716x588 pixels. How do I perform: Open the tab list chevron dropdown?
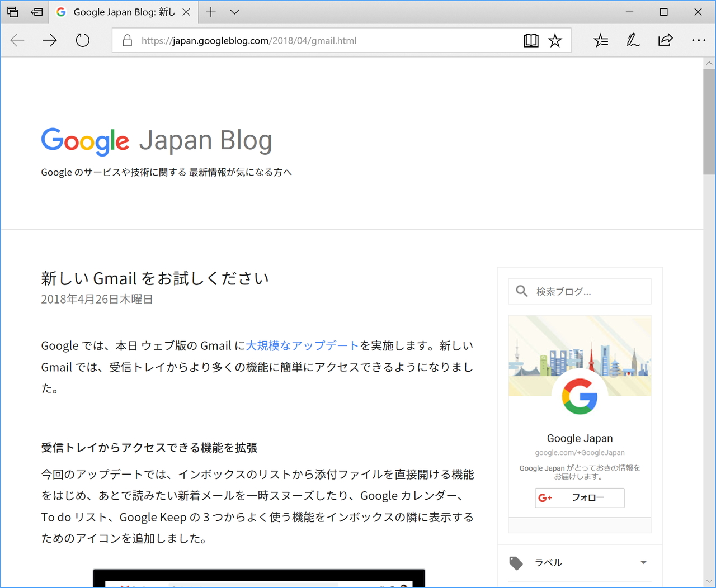(x=234, y=12)
